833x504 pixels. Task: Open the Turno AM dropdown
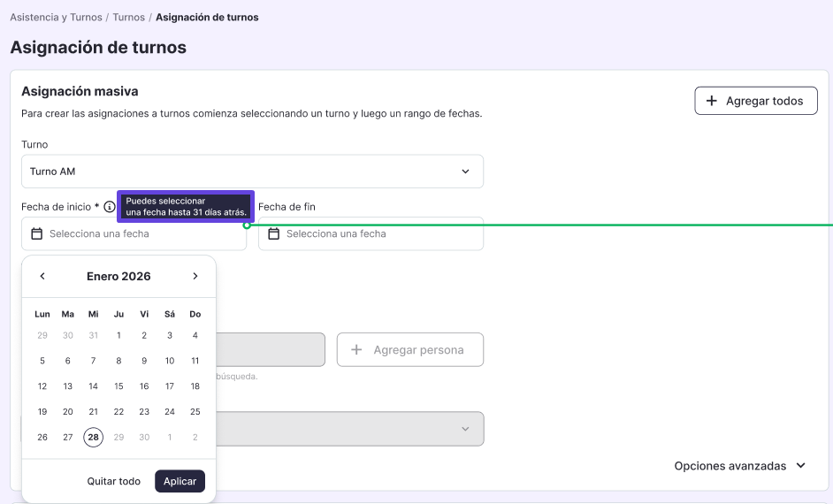[252, 172]
